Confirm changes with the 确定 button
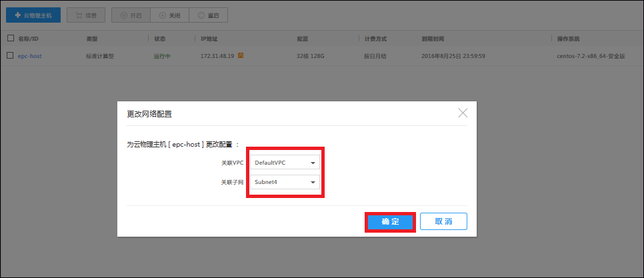 pos(390,221)
